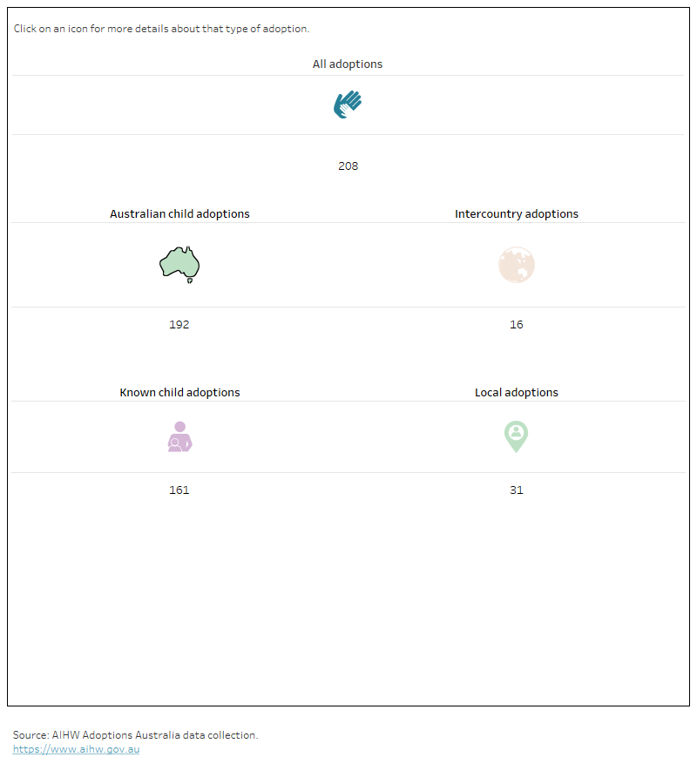Select the Known child adoptions heading
Screen dimensions: 697x784
point(179,392)
